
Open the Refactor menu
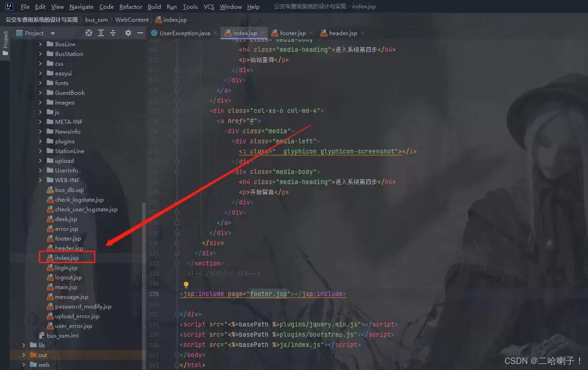(131, 7)
